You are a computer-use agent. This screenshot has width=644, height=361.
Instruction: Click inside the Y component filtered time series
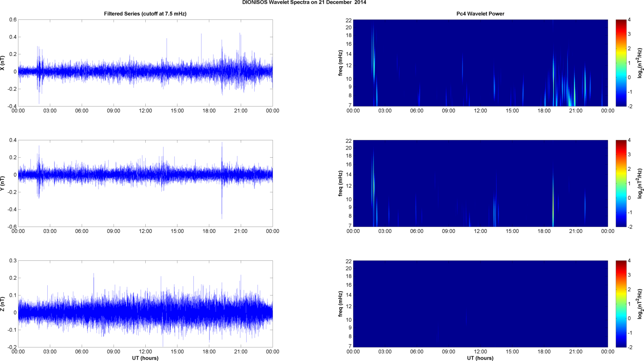pyautogui.click(x=145, y=183)
